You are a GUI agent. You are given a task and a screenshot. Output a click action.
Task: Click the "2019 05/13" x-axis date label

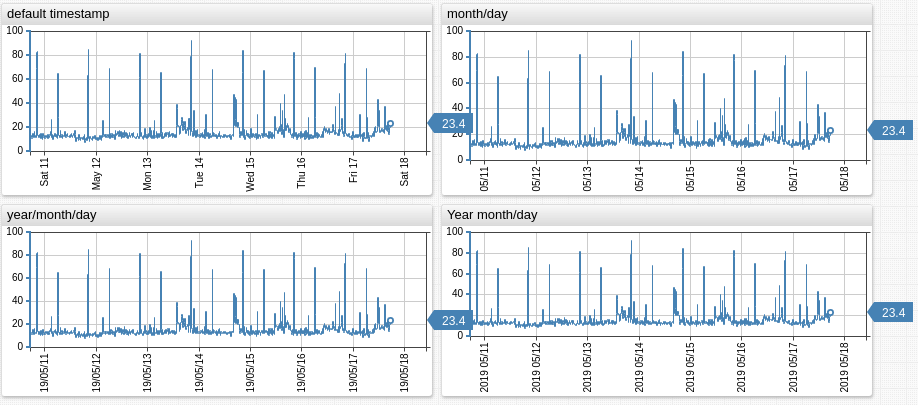point(587,367)
